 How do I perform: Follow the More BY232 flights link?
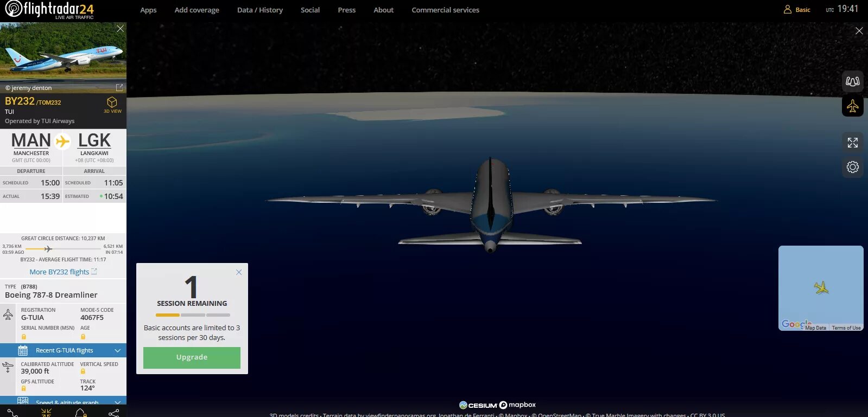coord(63,272)
